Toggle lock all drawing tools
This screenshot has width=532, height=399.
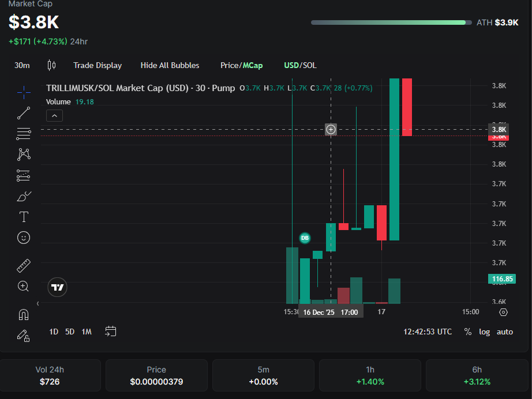pos(24,336)
